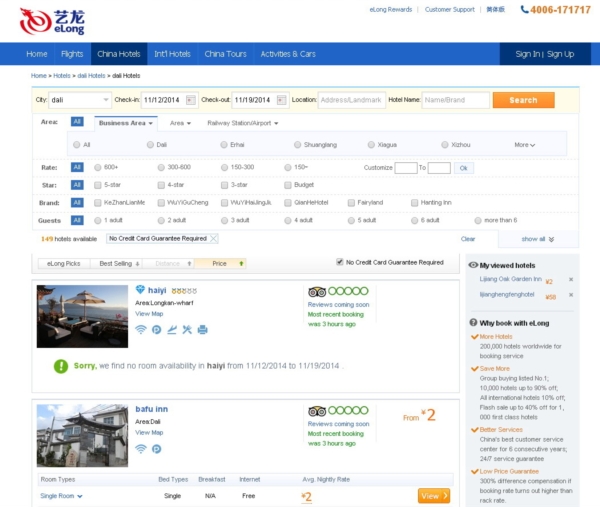The height and width of the screenshot is (507, 600).
Task: Open the check-out calendar icon
Action: point(281,100)
